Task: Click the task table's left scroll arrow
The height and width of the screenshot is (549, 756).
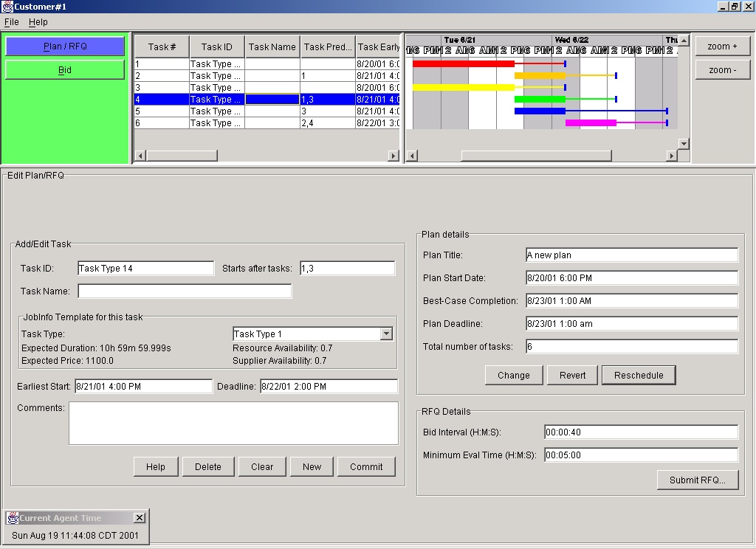Action: pos(140,156)
